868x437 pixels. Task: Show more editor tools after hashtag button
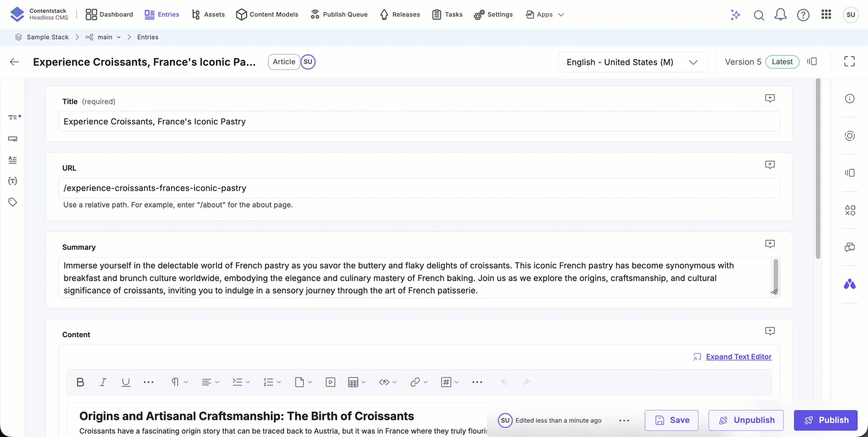pos(477,382)
